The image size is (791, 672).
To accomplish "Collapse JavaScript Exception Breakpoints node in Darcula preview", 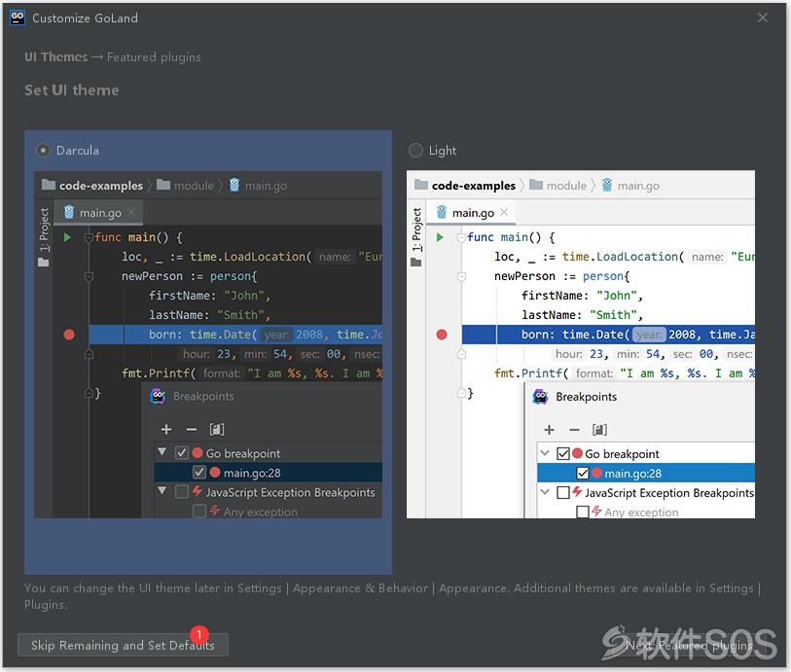I will [x=162, y=490].
